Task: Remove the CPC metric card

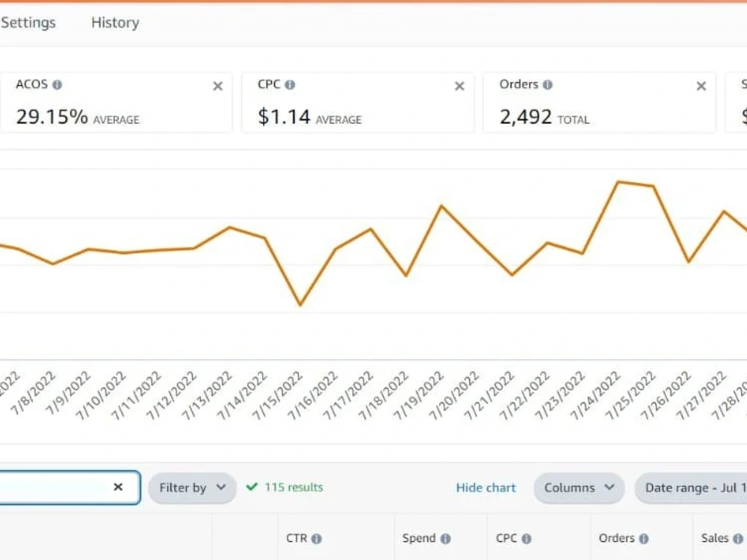Action: point(459,86)
